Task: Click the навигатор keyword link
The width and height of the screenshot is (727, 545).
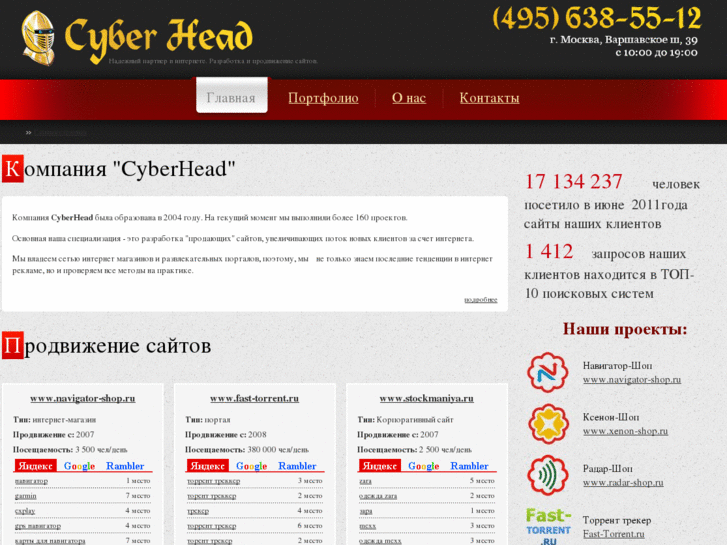Action: coord(31,481)
